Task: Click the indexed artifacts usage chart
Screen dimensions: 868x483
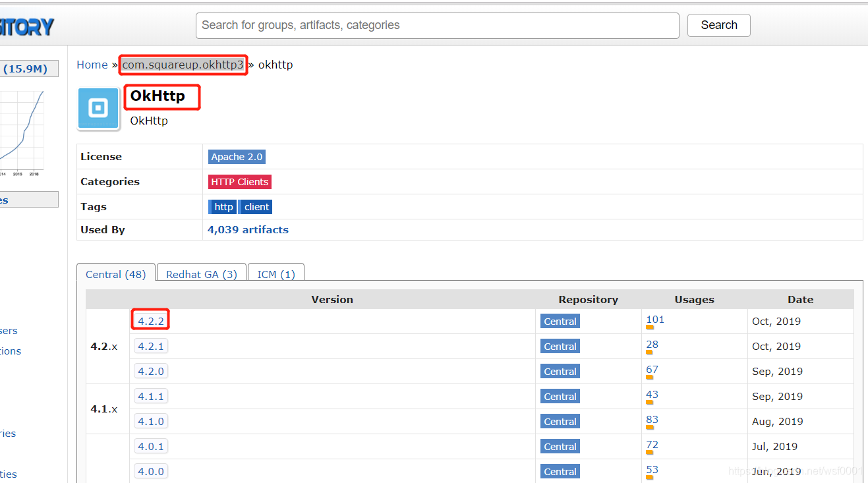Action: (x=23, y=132)
